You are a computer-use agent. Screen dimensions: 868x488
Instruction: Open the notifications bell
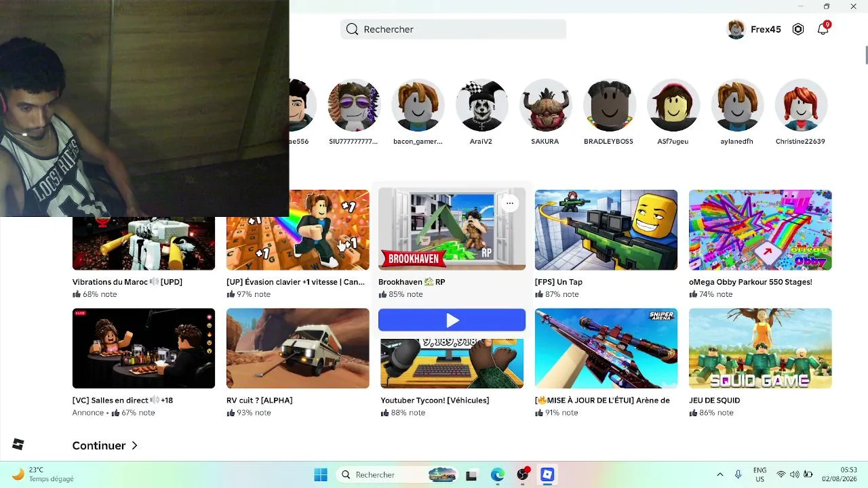(x=823, y=28)
